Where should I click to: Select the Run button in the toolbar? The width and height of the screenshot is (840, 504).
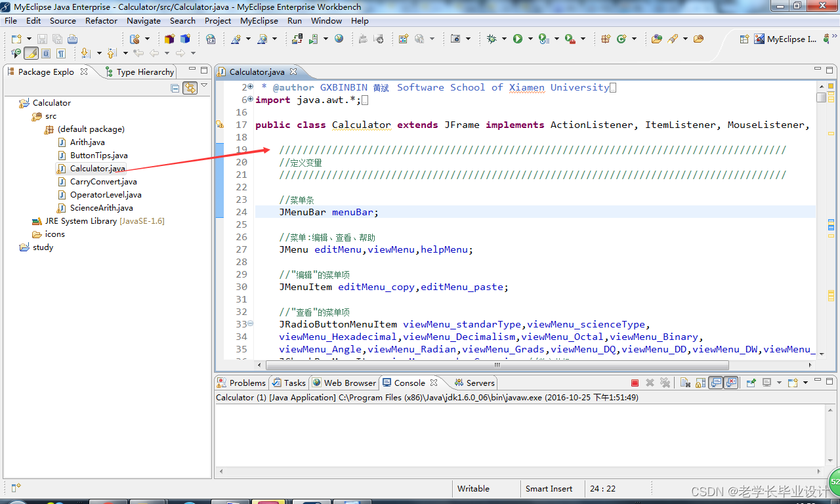click(x=518, y=39)
